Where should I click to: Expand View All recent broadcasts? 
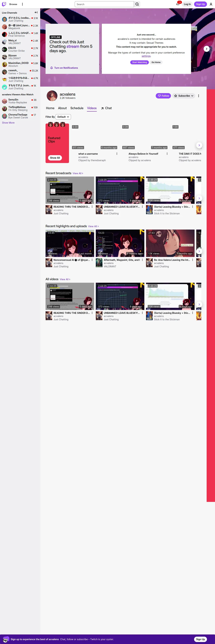(x=78, y=173)
